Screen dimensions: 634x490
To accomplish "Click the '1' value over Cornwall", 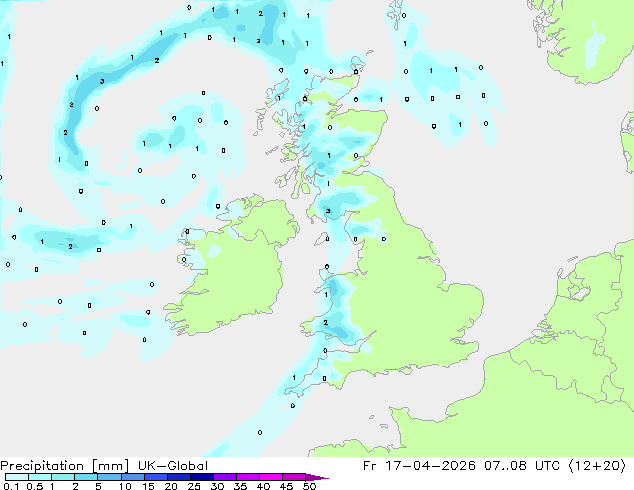I will (294, 378).
